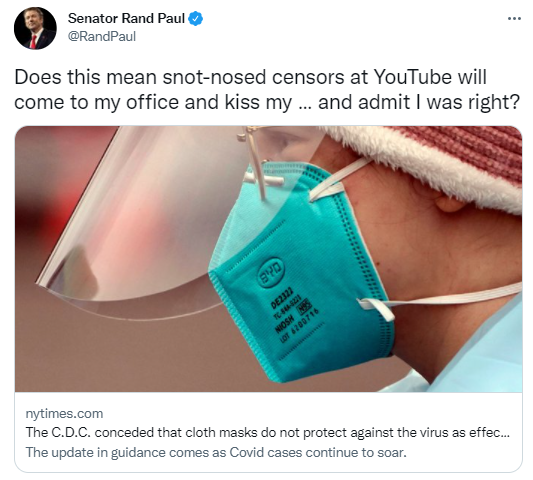This screenshot has width=533, height=480.
Task: Click the nytimes.com domain label
Action: pos(64,413)
